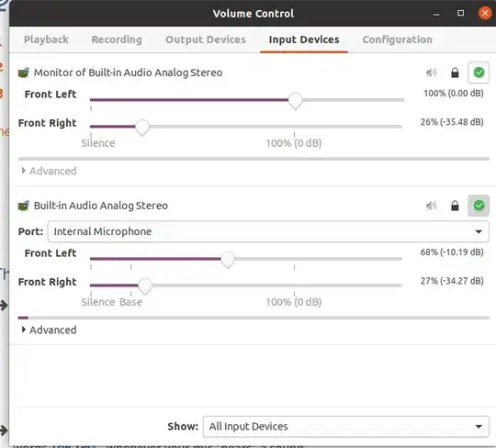
Task: Click the 26% (-35.48 dB) volume readout
Action: pyautogui.click(x=452, y=122)
